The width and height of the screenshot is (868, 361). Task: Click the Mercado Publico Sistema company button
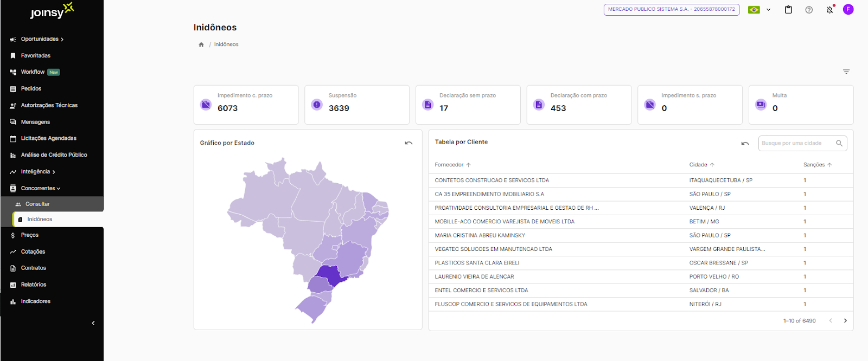671,10
